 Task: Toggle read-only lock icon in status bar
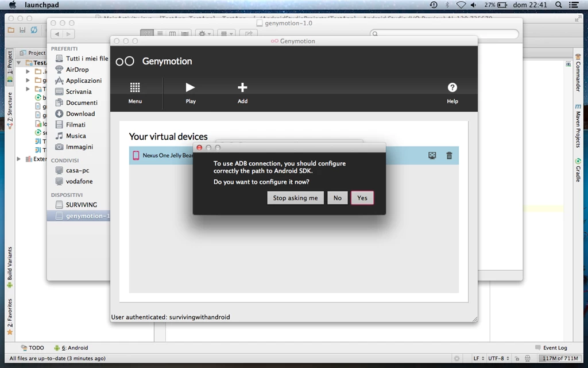click(517, 358)
